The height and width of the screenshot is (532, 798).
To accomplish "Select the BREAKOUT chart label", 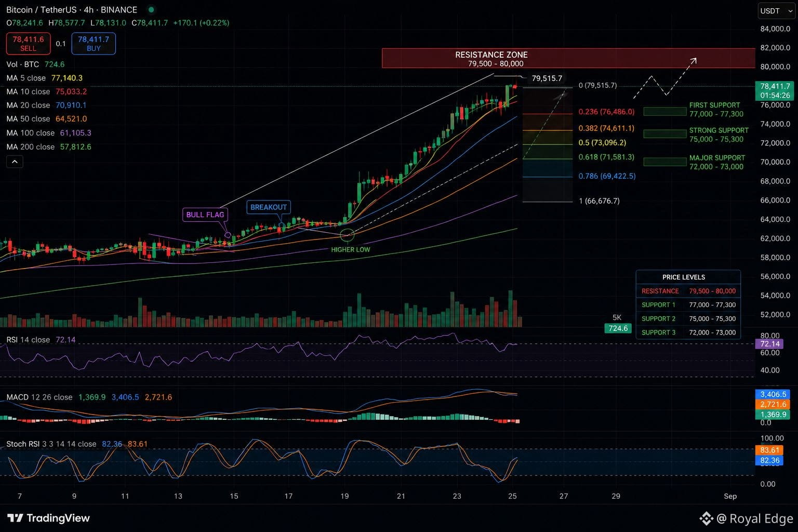I will [269, 207].
